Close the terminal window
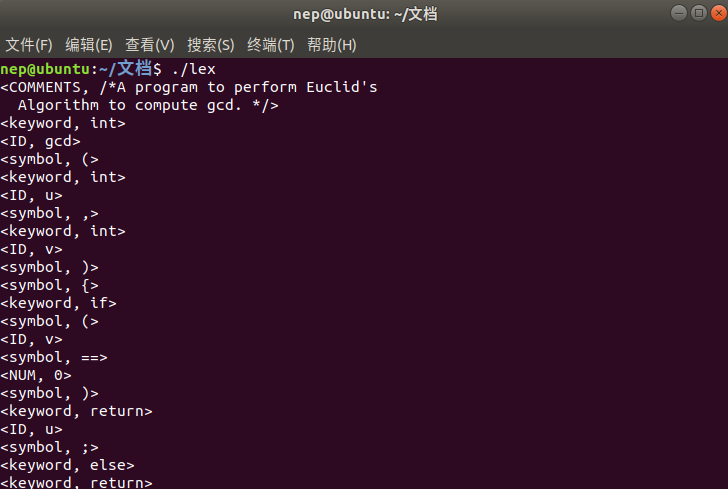The image size is (728, 489). pyautogui.click(x=719, y=13)
